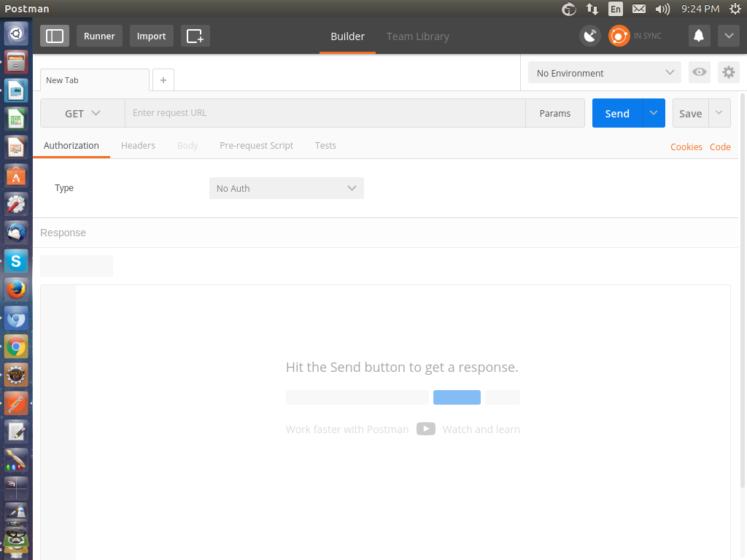Screen dimensions: 747x560
Task: Click the orange sync status icon
Action: pos(619,36)
